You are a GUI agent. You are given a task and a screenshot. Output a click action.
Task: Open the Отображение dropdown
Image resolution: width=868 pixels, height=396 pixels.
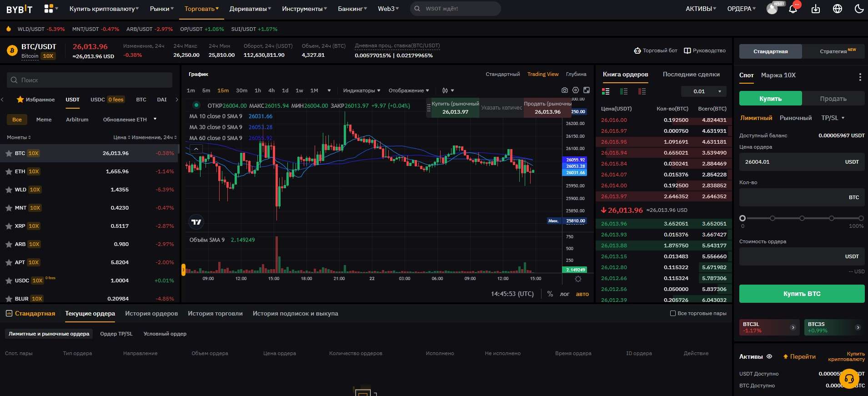pos(408,90)
